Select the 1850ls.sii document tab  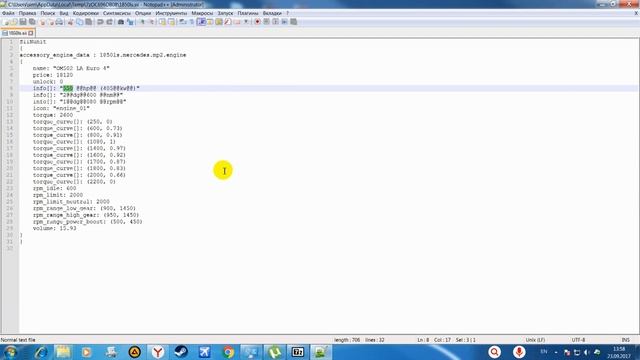coord(18,33)
